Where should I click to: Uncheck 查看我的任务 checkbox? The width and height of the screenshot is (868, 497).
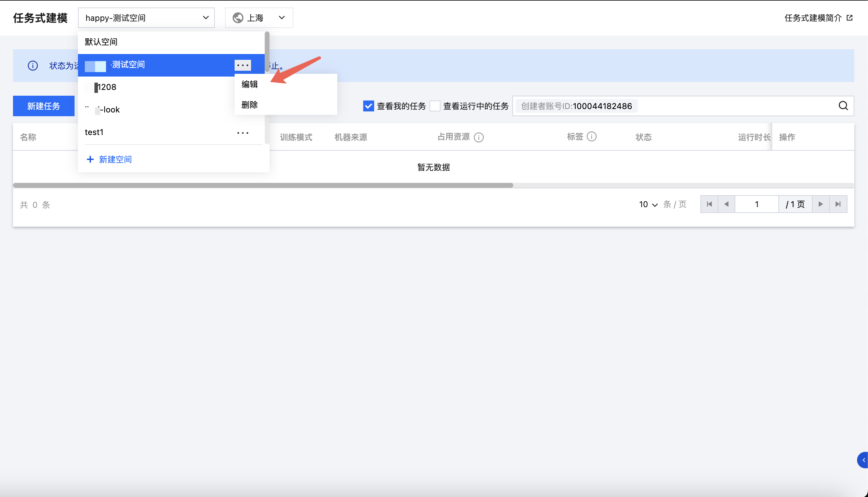(x=368, y=106)
